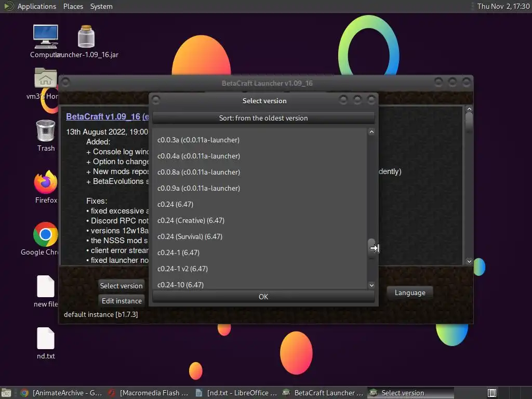Switch to Macromedia Flash taskbar entry
The width and height of the screenshot is (532, 399).
(x=148, y=393)
